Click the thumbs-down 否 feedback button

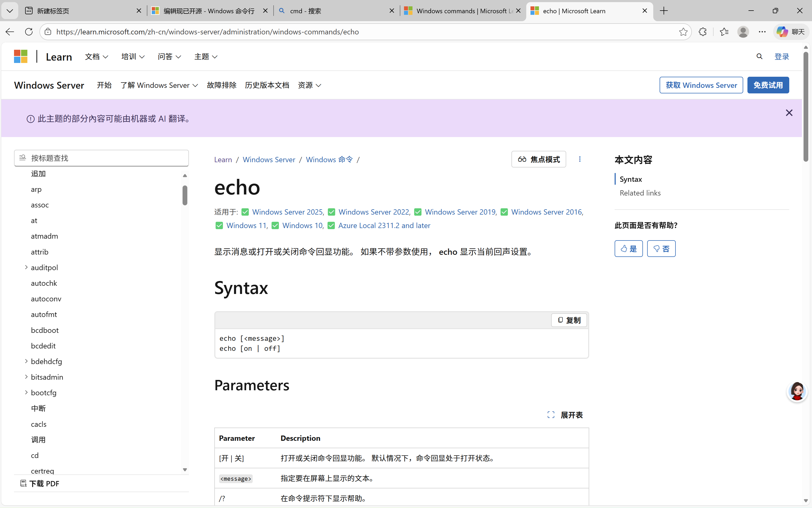(x=661, y=249)
